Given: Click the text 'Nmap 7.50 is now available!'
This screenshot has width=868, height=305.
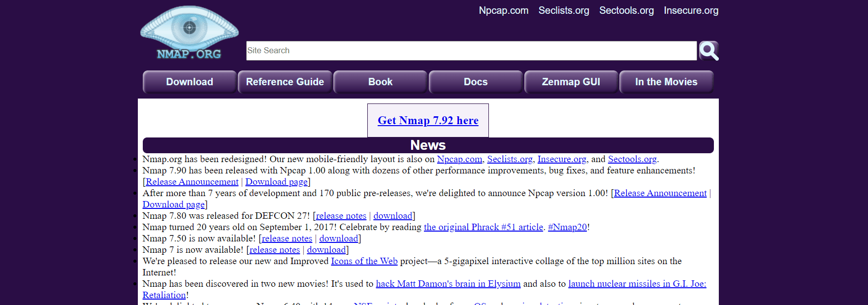Looking at the screenshot, I should pyautogui.click(x=199, y=238).
